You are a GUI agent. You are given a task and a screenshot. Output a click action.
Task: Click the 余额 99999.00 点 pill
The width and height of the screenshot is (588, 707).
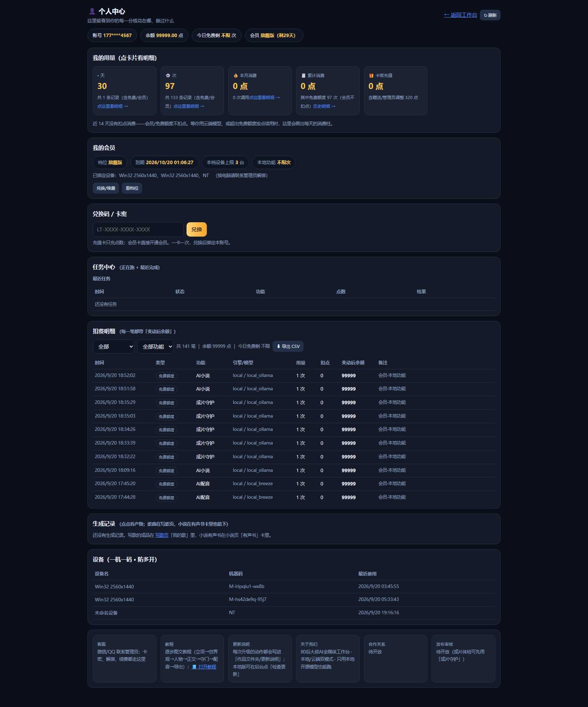pos(164,35)
